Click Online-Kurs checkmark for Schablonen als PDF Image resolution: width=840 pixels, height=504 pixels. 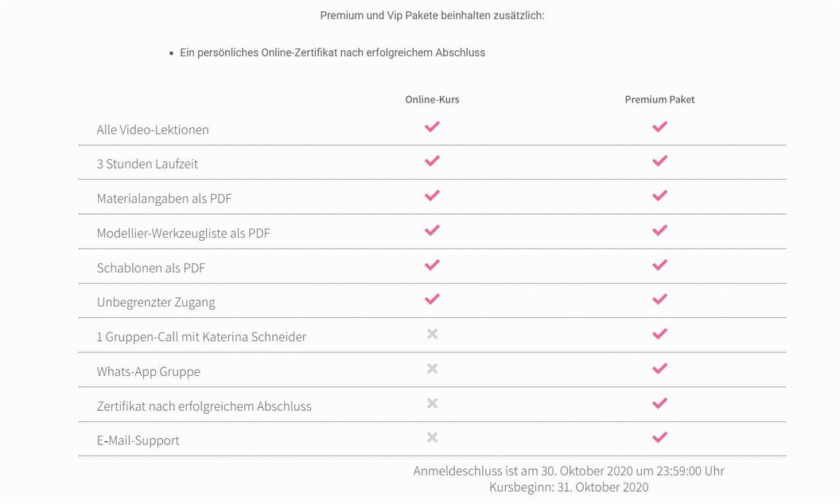tap(432, 265)
